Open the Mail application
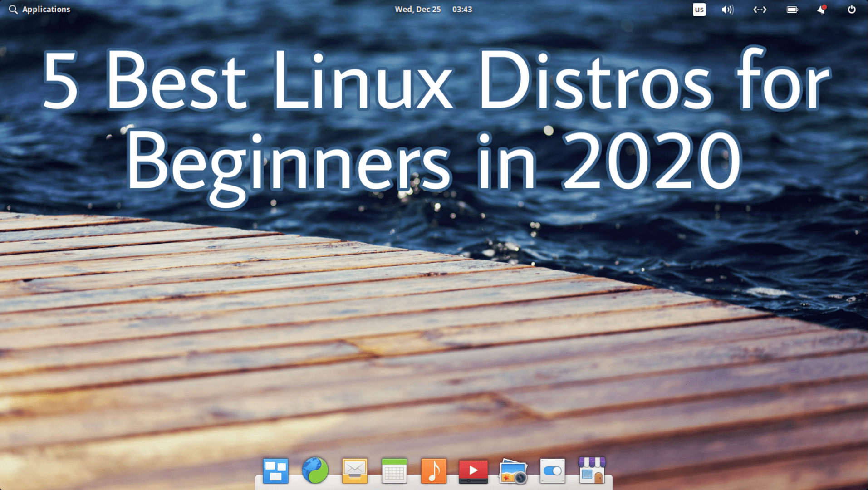 (354, 471)
